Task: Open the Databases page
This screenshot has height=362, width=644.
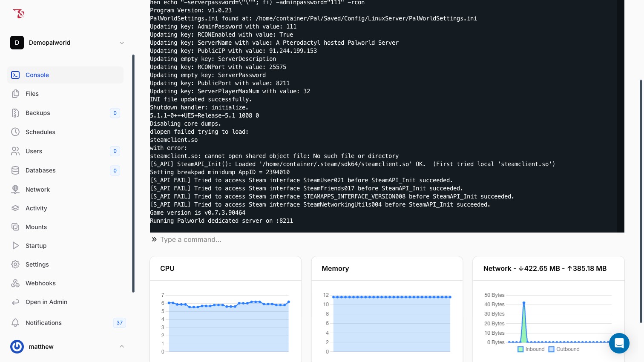Action: tap(65, 170)
